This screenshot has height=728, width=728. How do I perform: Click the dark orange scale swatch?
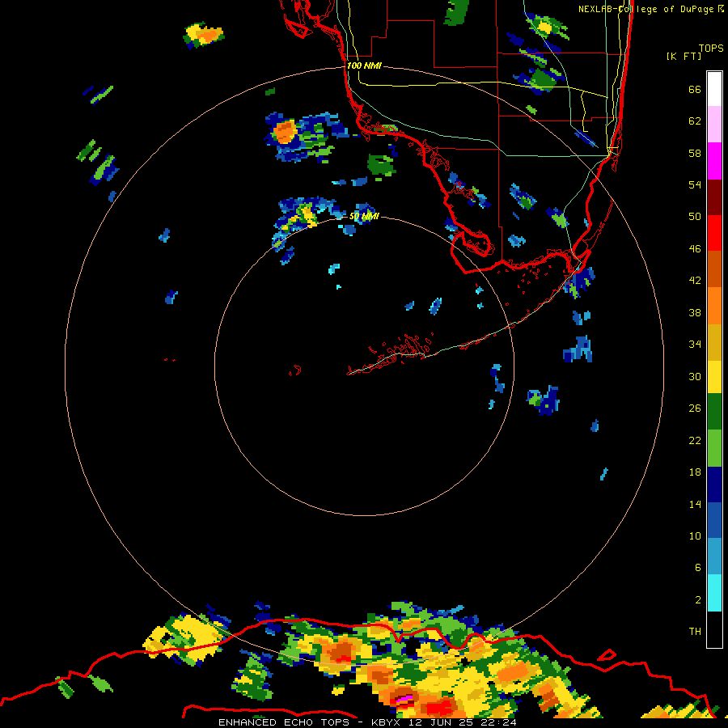click(714, 269)
